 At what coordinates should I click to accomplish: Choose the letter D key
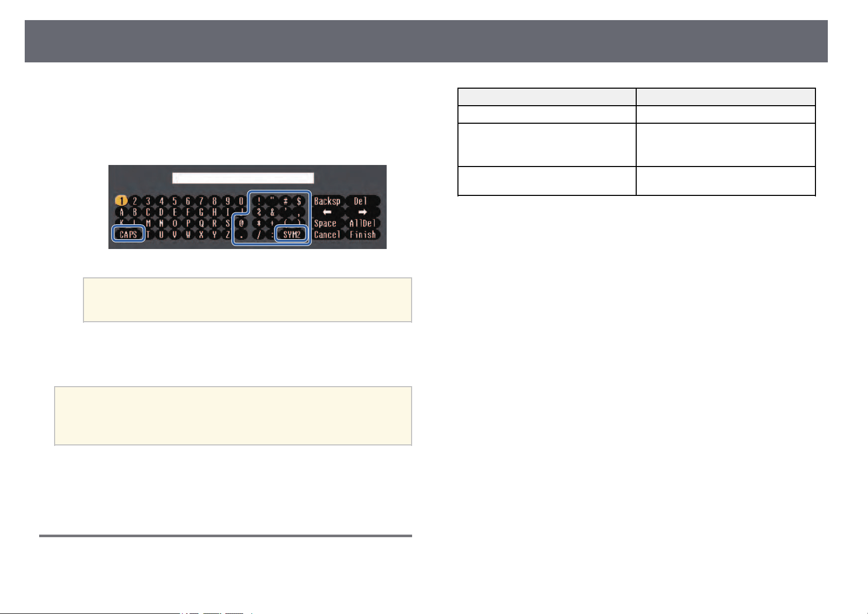point(161,212)
